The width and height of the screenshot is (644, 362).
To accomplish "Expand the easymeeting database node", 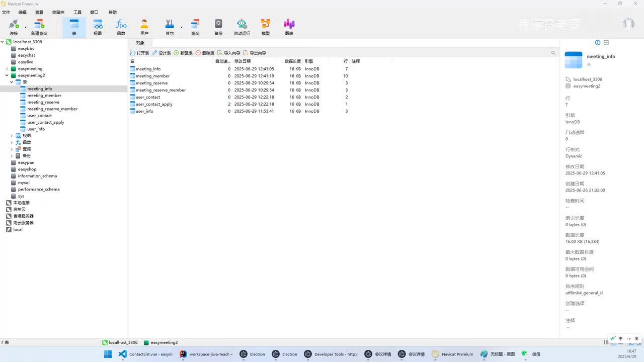I will coord(7,69).
